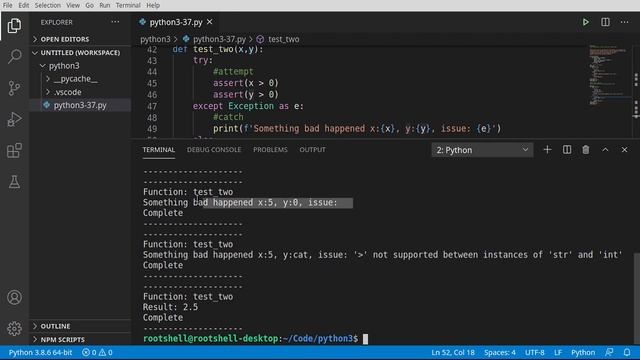The width and height of the screenshot is (640, 360).
Task: Click line number 47 in gutter
Action: 152,106
